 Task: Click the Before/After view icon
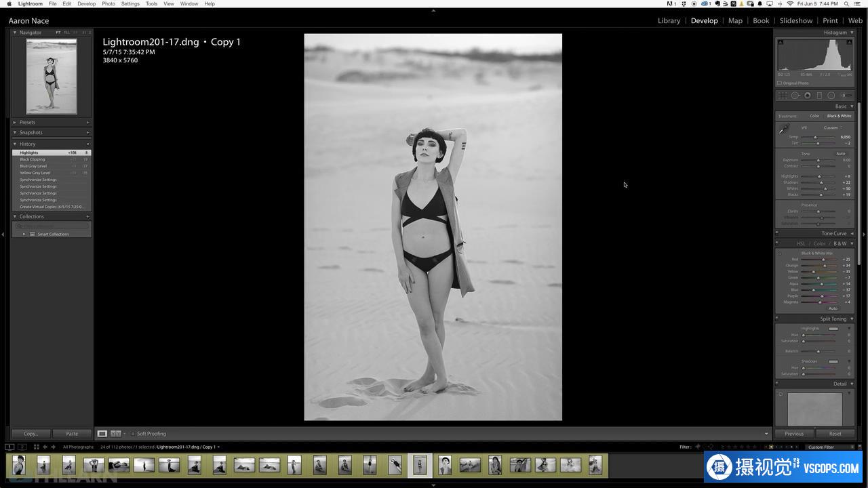point(115,434)
